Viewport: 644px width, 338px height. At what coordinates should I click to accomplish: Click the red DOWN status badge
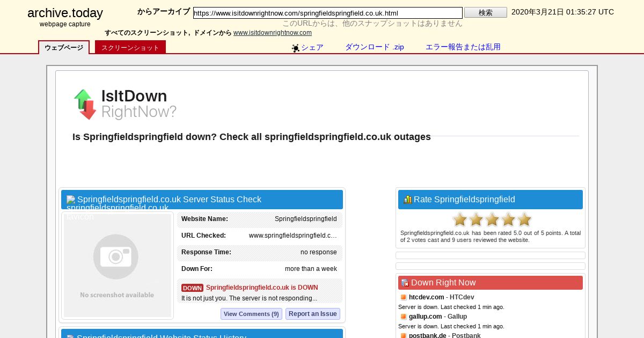point(192,288)
